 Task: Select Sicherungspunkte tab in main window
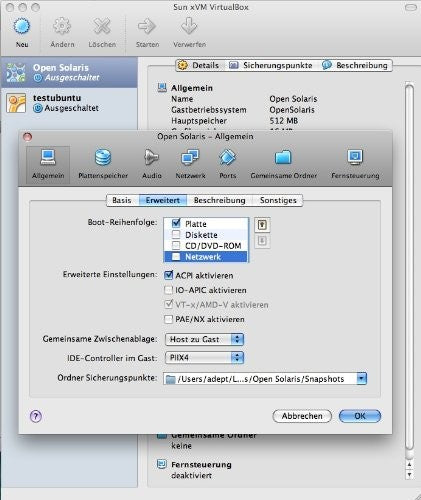(x=272, y=65)
